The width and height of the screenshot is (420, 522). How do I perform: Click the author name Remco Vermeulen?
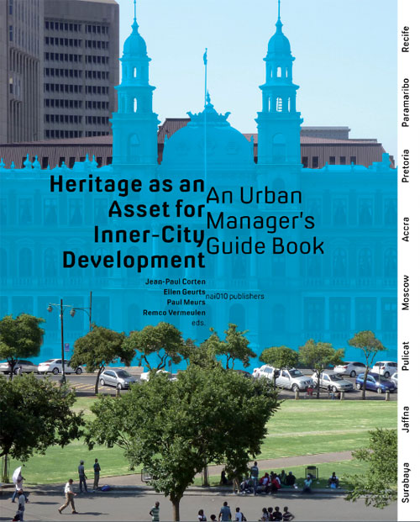pyautogui.click(x=174, y=313)
